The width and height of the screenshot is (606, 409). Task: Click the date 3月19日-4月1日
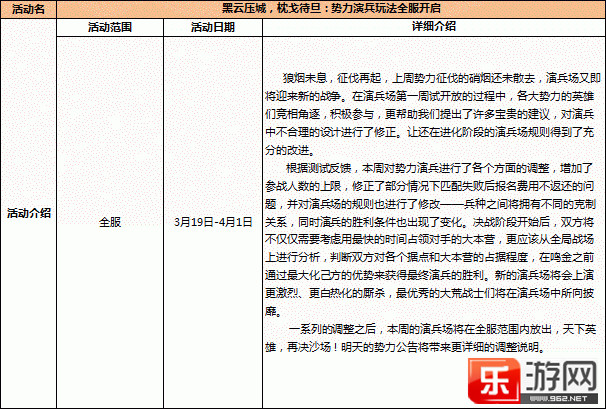tap(212, 221)
